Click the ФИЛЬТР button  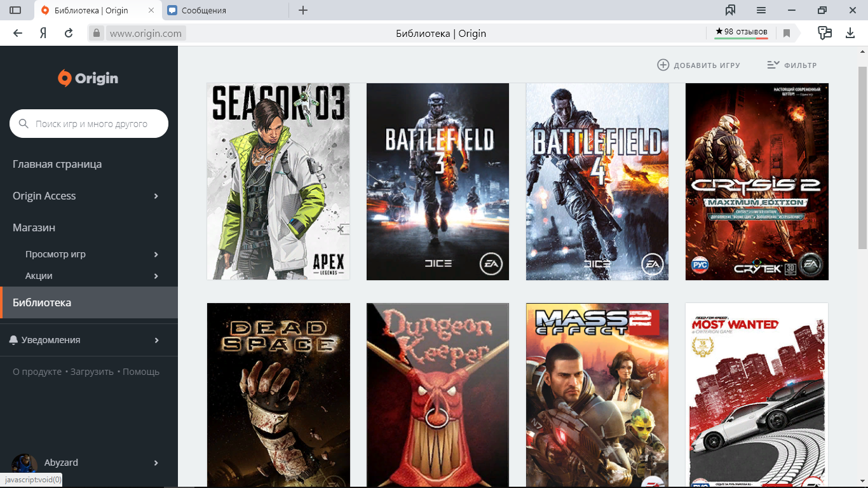pos(792,65)
